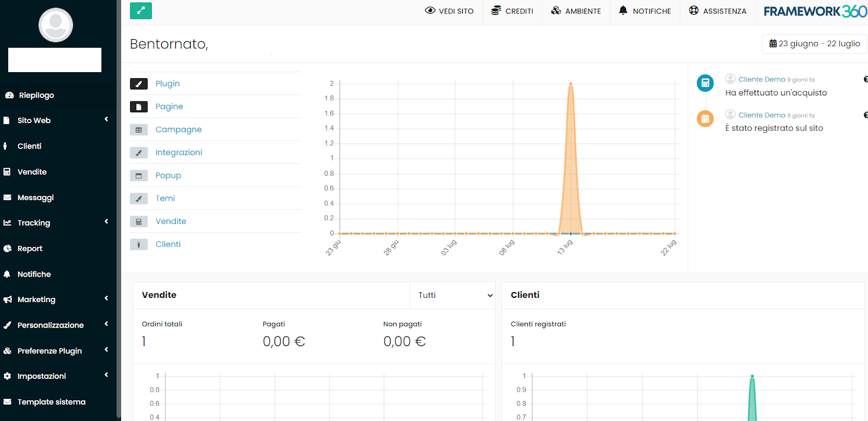The height and width of the screenshot is (421, 868).
Task: Click the blue purchase activity icon
Action: click(x=705, y=83)
